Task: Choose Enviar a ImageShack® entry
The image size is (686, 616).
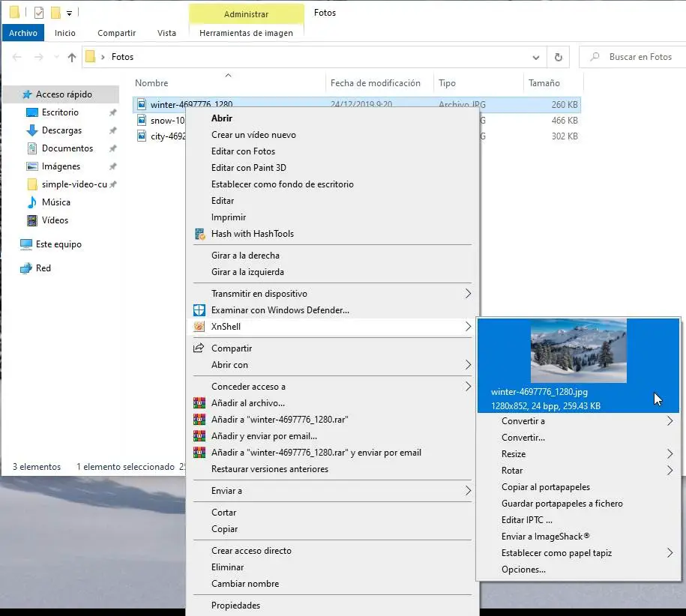Action: tap(545, 537)
